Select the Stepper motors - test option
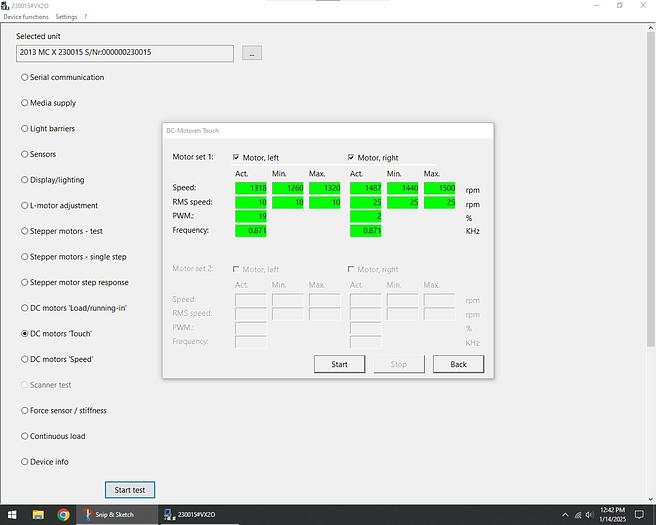656x525 pixels. tap(24, 231)
